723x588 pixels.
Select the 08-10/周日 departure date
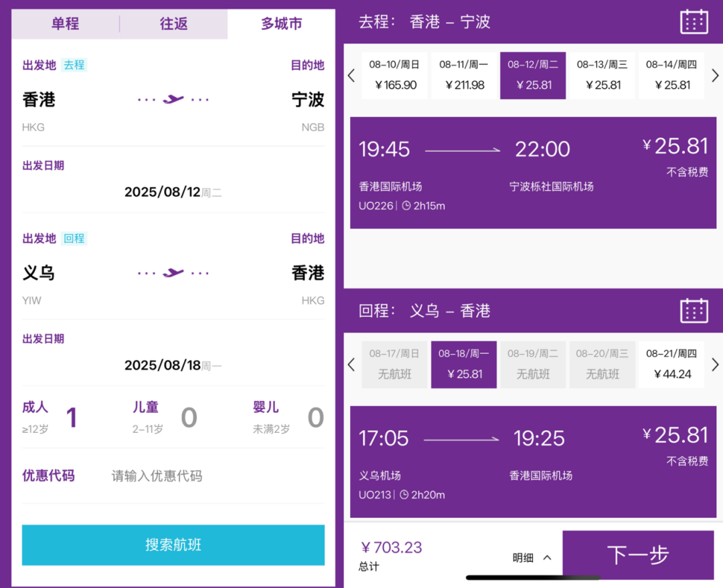(x=394, y=75)
